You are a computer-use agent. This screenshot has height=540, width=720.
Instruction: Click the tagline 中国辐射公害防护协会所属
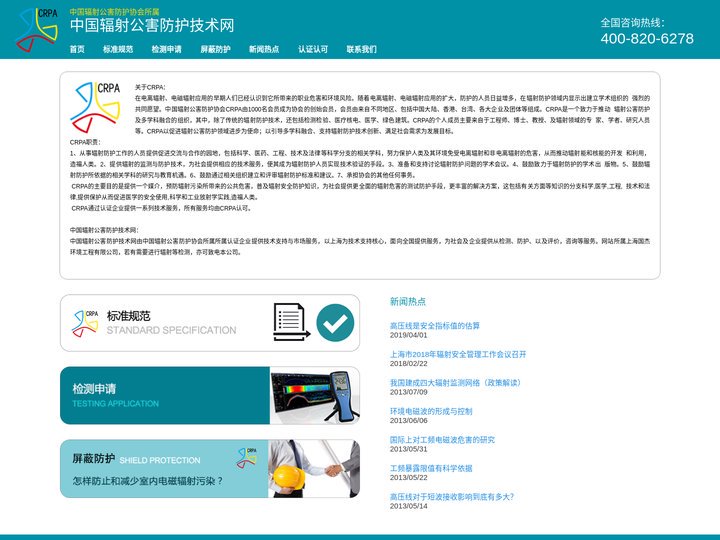click(x=114, y=11)
